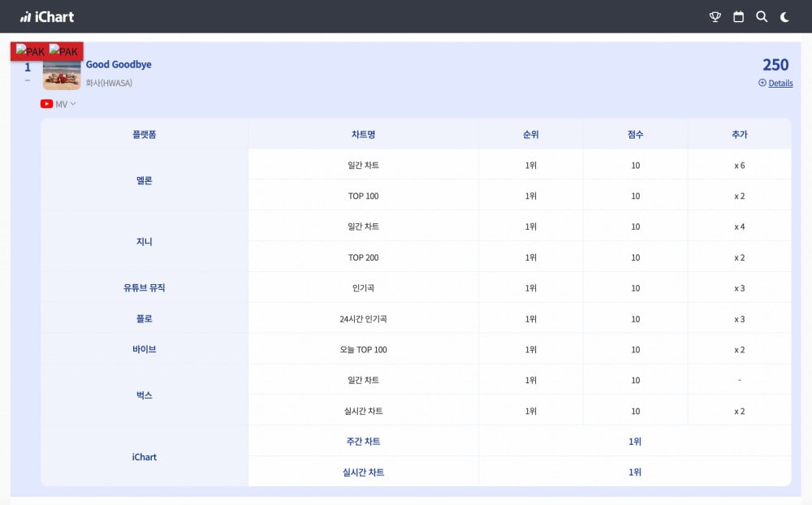
Task: Open the calendar icon in the header
Action: [x=739, y=17]
